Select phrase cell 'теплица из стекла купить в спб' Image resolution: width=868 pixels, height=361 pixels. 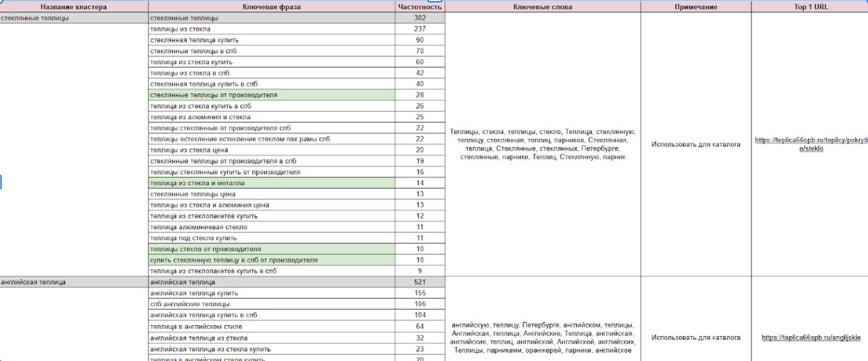pos(271,106)
